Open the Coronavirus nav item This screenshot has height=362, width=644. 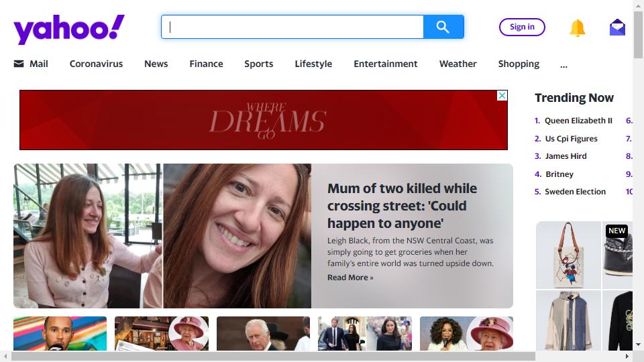(96, 64)
